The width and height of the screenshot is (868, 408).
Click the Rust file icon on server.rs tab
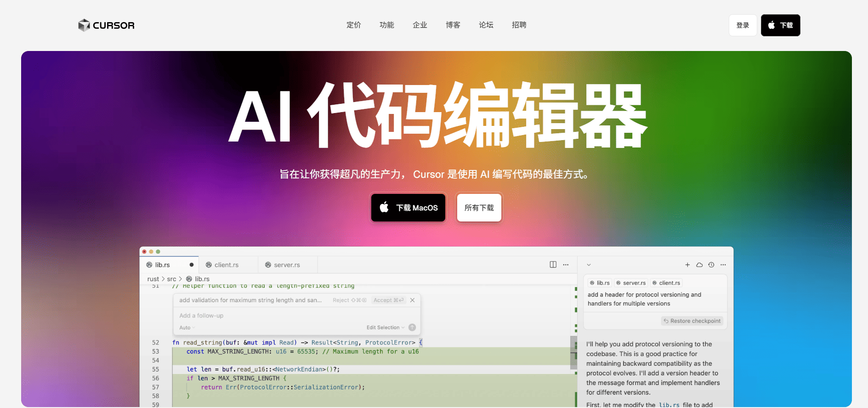coord(268,265)
